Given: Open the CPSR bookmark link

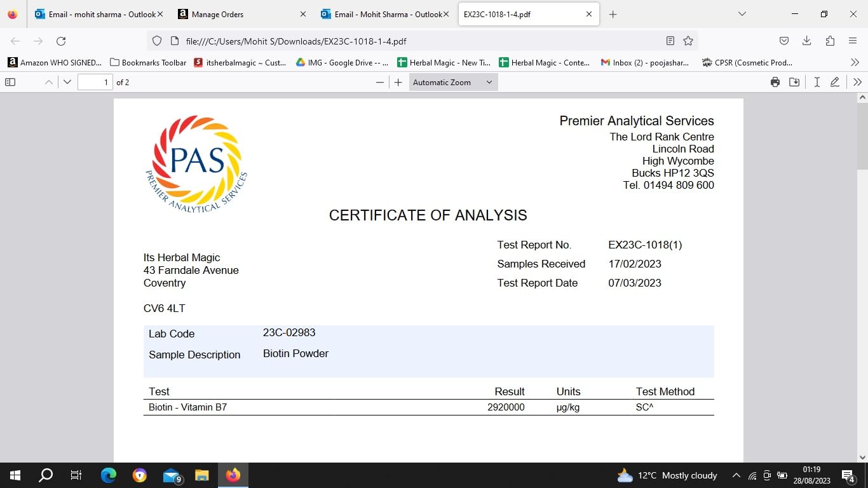Looking at the screenshot, I should tap(747, 62).
